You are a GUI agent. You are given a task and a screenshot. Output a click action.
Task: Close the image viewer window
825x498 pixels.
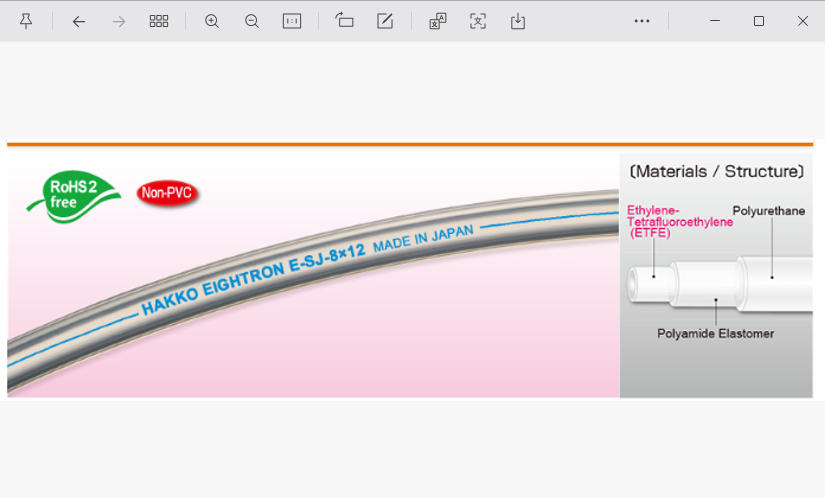(x=803, y=21)
